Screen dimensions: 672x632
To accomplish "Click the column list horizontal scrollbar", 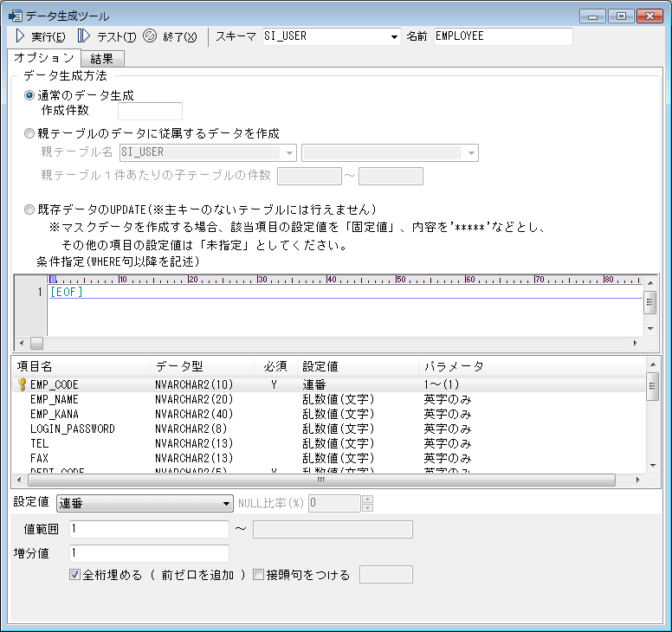I will tap(320, 480).
